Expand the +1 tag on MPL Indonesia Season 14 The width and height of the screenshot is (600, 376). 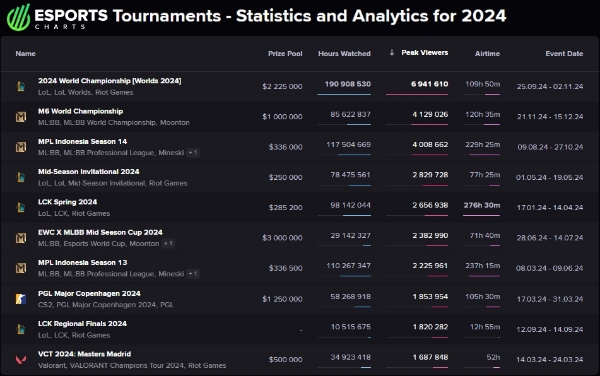click(x=193, y=153)
